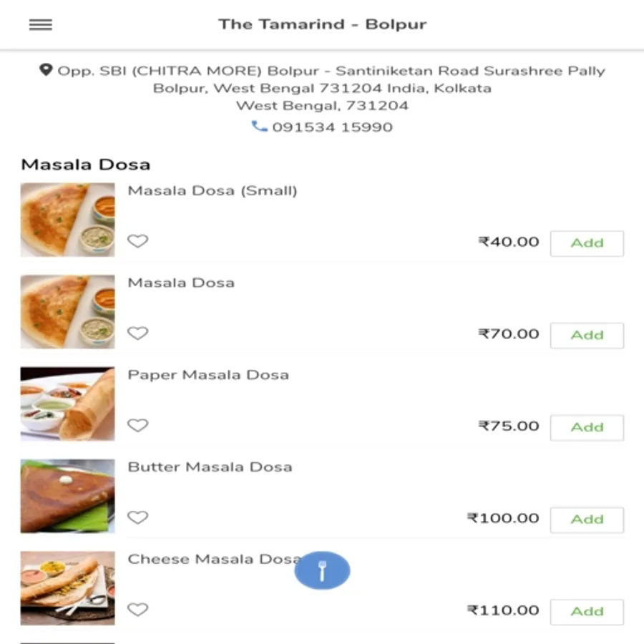Toggle heart for the ₹70 Masala Dosa
This screenshot has width=644, height=644.
137,333
